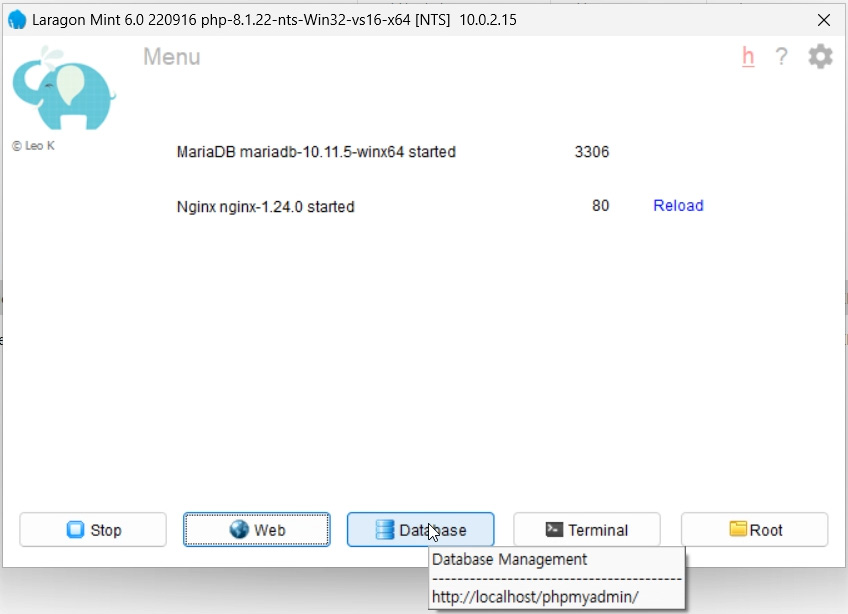The image size is (848, 614).
Task: Click the Nginx nginx-1.24.0 started text
Action: pyautogui.click(x=266, y=207)
